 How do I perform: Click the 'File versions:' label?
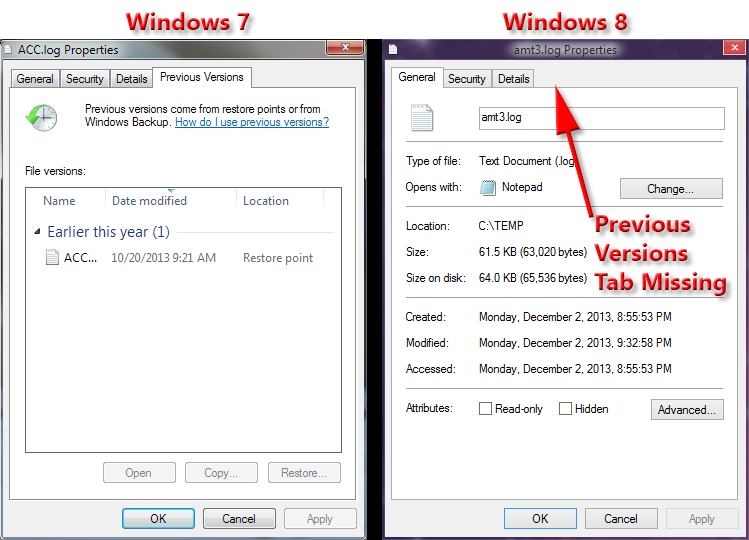(55, 171)
